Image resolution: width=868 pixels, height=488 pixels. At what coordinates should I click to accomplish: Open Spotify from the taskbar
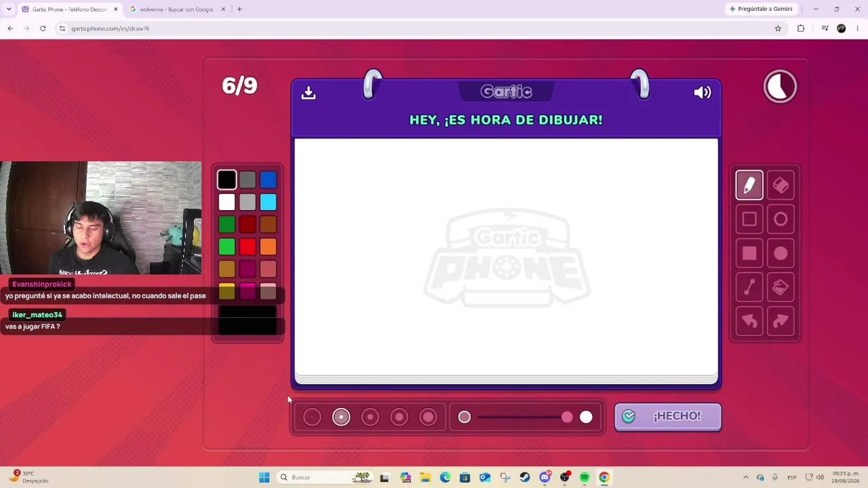pos(585,477)
